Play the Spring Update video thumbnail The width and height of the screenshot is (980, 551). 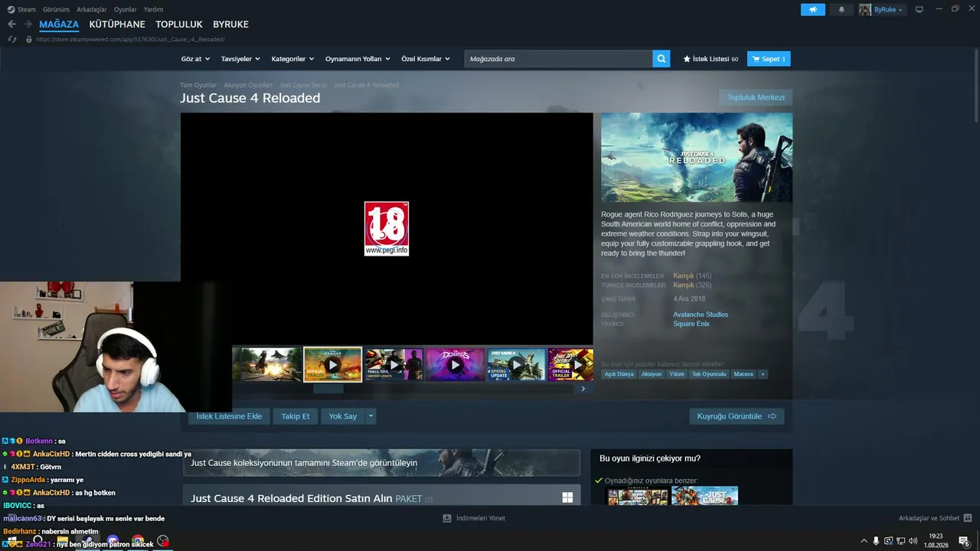516,364
